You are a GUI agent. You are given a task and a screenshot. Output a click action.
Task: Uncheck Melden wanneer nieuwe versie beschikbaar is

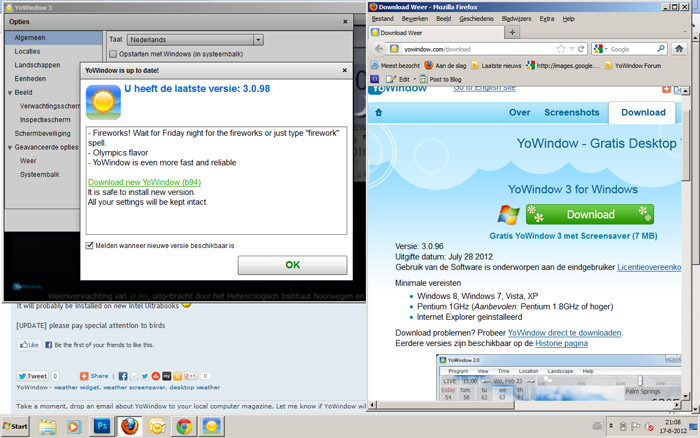[x=90, y=246]
